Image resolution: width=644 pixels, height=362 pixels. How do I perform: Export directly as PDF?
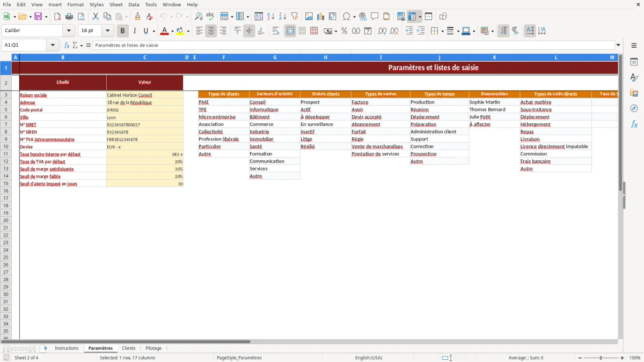coord(57,17)
